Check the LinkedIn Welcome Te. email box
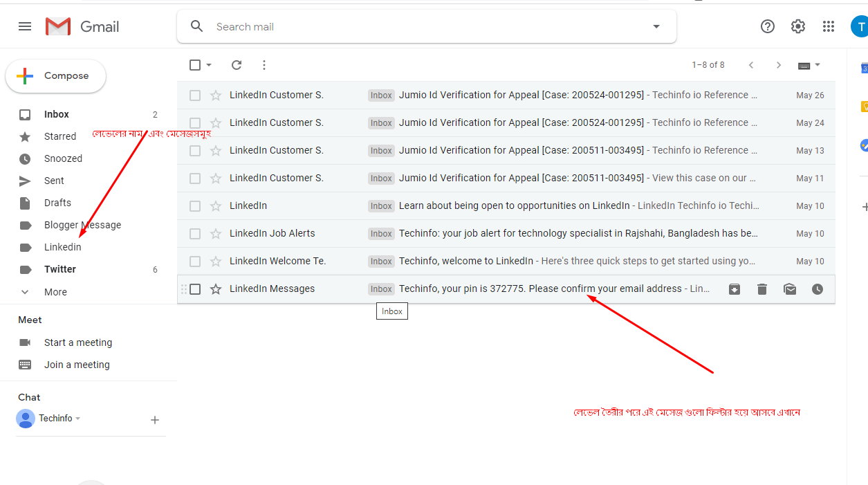Image resolution: width=868 pixels, height=485 pixels. [x=195, y=262]
